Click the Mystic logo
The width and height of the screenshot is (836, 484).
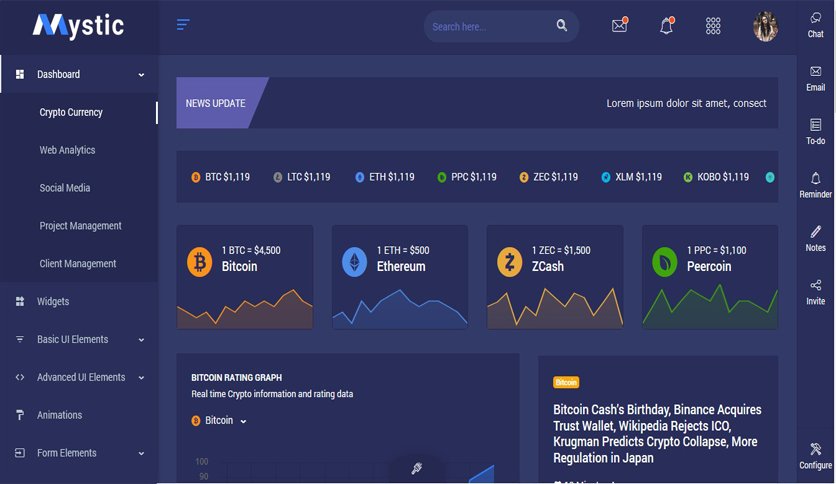pos(78,26)
